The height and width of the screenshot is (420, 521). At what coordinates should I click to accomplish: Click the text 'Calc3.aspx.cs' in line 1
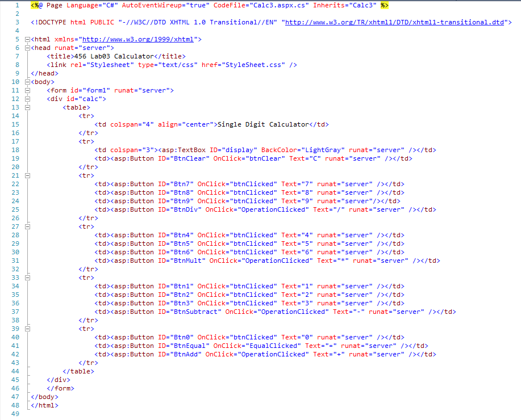click(279, 5)
